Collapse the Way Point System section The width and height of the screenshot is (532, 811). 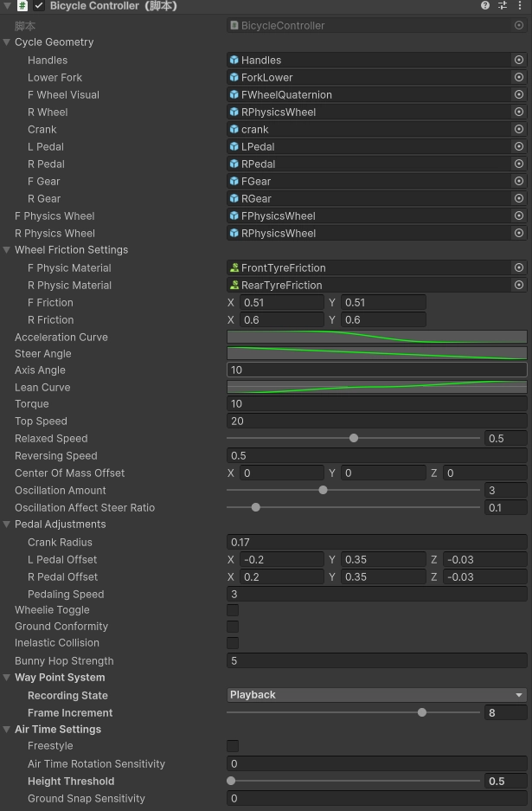pyautogui.click(x=7, y=678)
